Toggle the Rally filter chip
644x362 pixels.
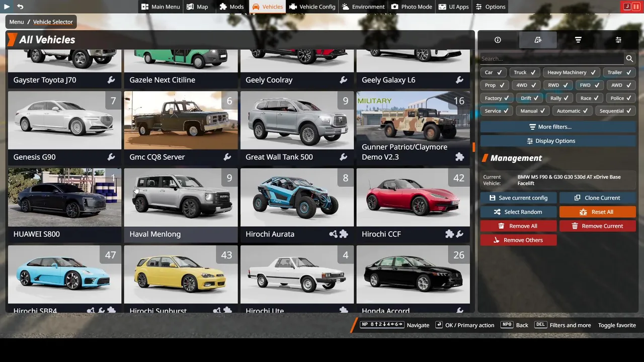click(559, 99)
